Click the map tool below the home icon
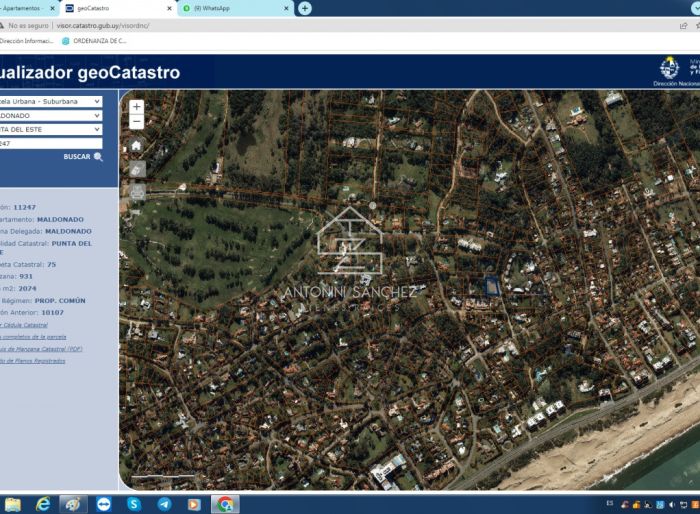Image resolution: width=700 pixels, height=514 pixels. (137, 169)
